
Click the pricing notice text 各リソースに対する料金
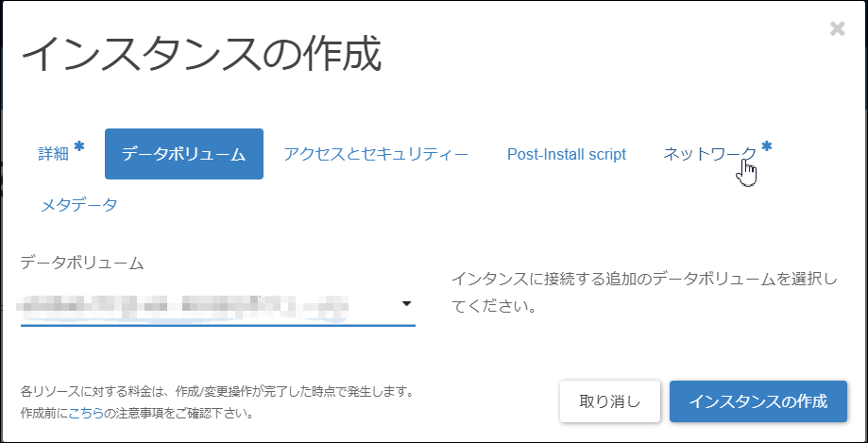[x=217, y=390]
